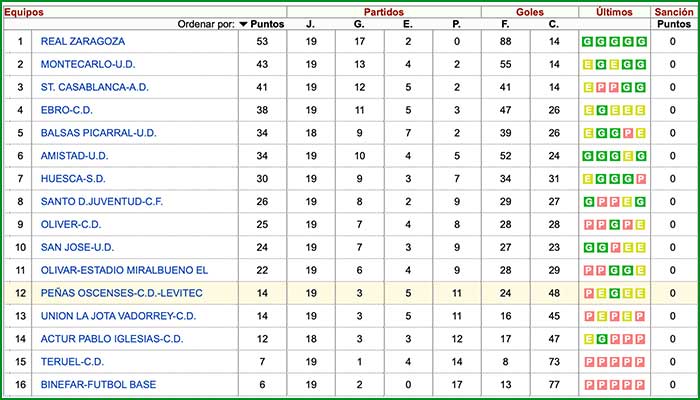Click the sort arrow beside Puntos

pyautogui.click(x=243, y=24)
